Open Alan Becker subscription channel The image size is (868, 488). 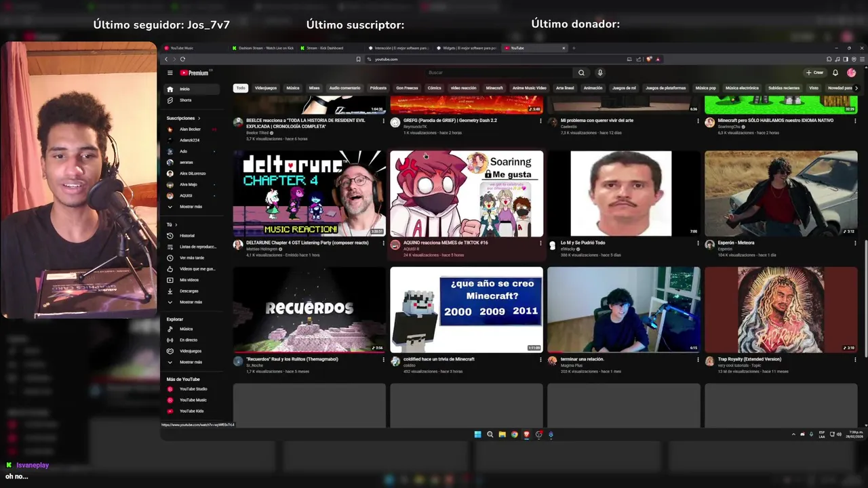click(193, 129)
